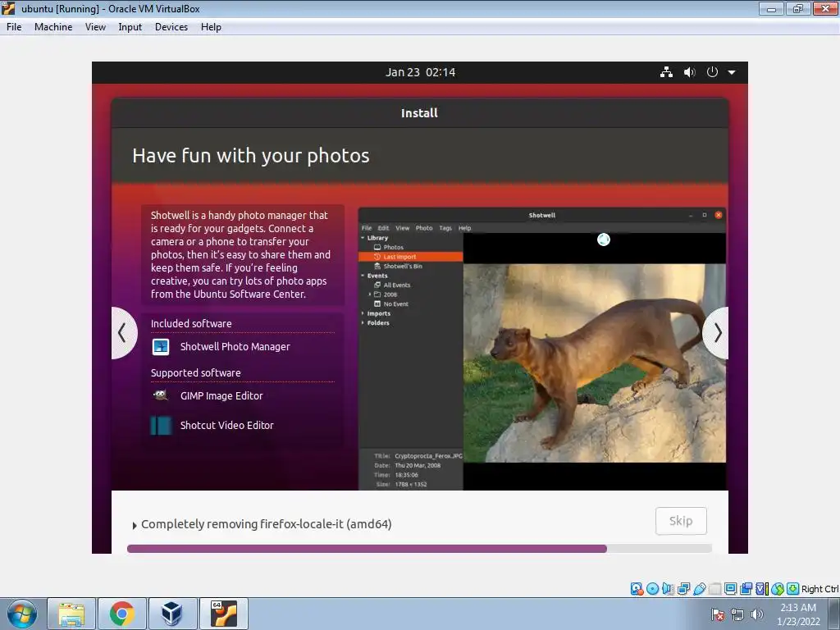The height and width of the screenshot is (630, 840).
Task: Click the Shotwell Photo Manager icon
Action: tap(161, 347)
